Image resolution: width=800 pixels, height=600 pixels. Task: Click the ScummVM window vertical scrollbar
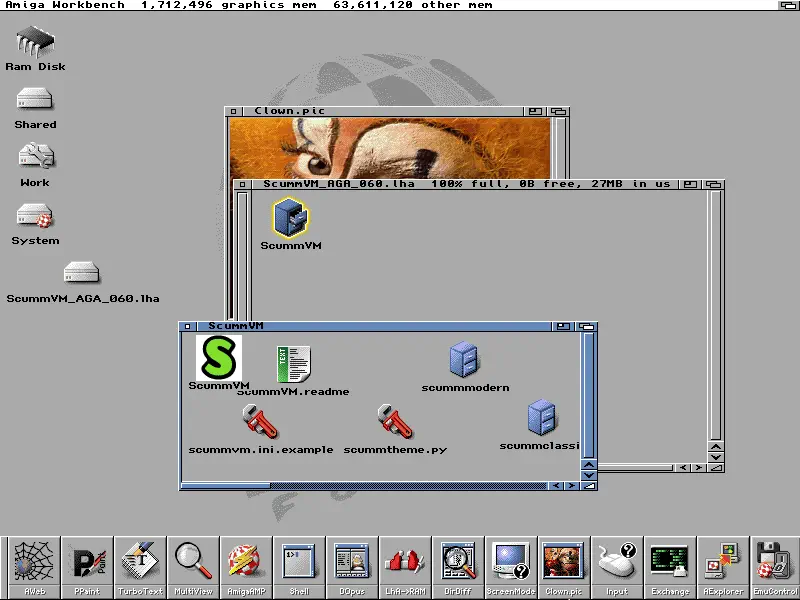pyautogui.click(x=589, y=395)
